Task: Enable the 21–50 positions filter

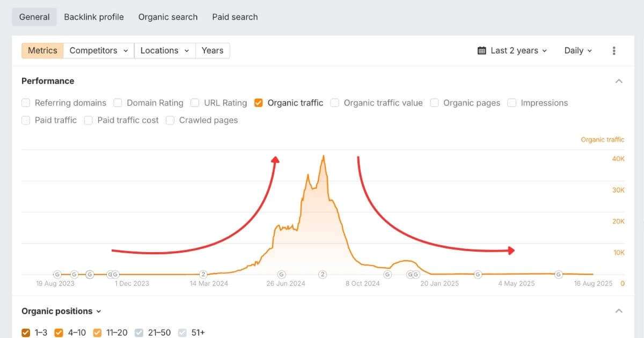Action: pyautogui.click(x=138, y=332)
